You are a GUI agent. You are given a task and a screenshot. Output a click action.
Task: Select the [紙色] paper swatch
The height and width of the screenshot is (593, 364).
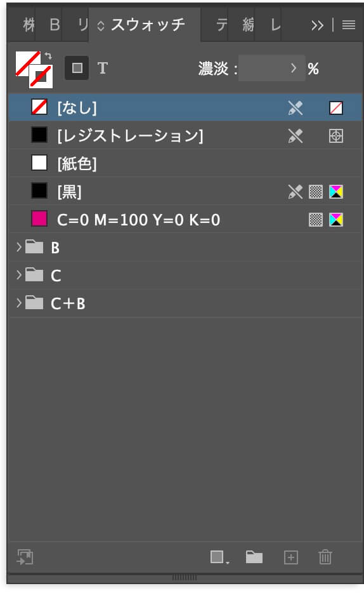pyautogui.click(x=185, y=163)
